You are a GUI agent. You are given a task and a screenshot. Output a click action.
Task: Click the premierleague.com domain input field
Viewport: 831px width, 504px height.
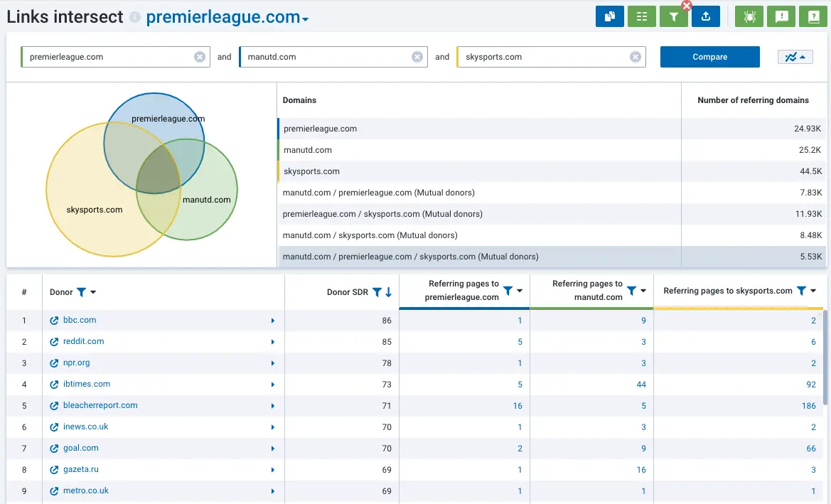107,57
